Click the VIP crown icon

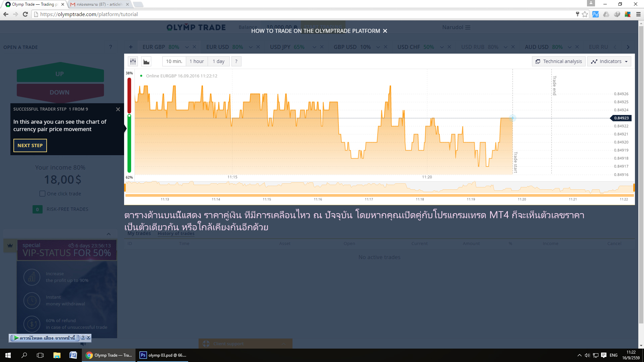[10, 245]
